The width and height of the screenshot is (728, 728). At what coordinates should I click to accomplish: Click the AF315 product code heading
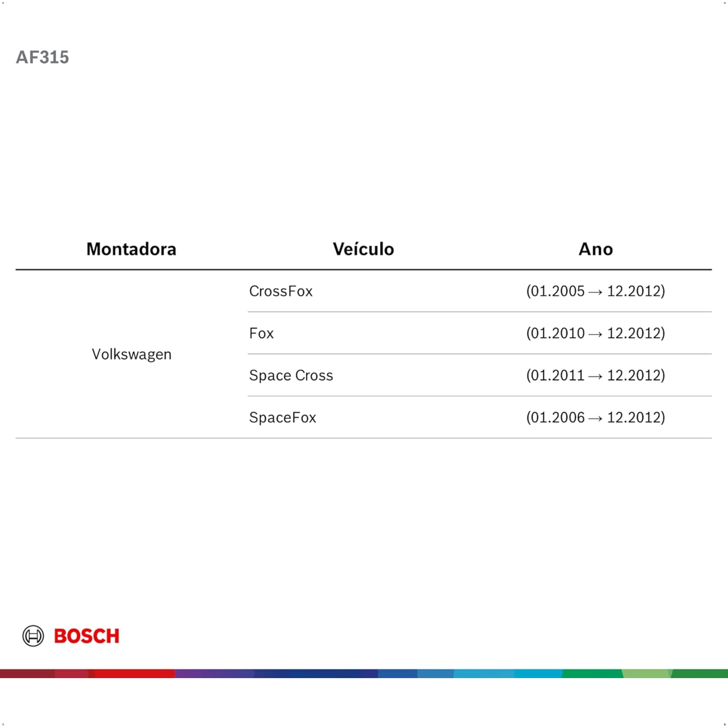42,57
